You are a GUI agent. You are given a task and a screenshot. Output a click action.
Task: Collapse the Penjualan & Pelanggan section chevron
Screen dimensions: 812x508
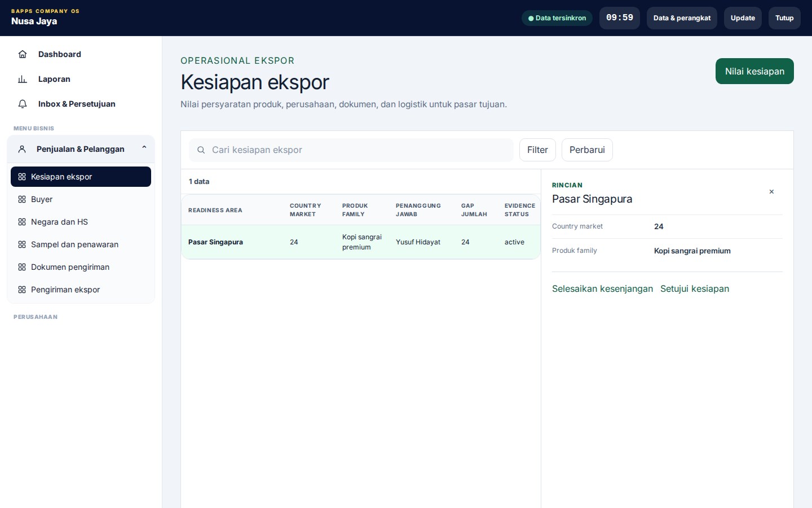tap(144, 148)
